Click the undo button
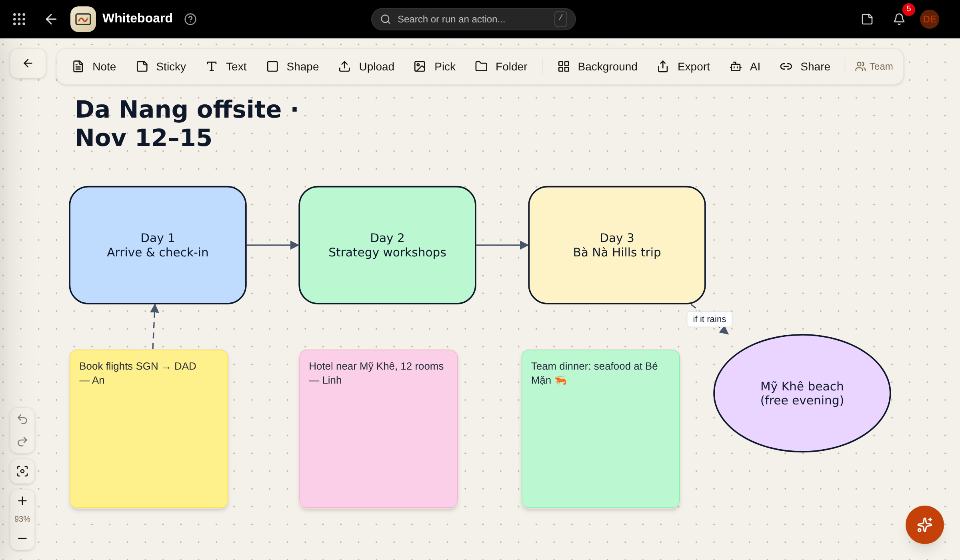The image size is (960, 560). (22, 419)
